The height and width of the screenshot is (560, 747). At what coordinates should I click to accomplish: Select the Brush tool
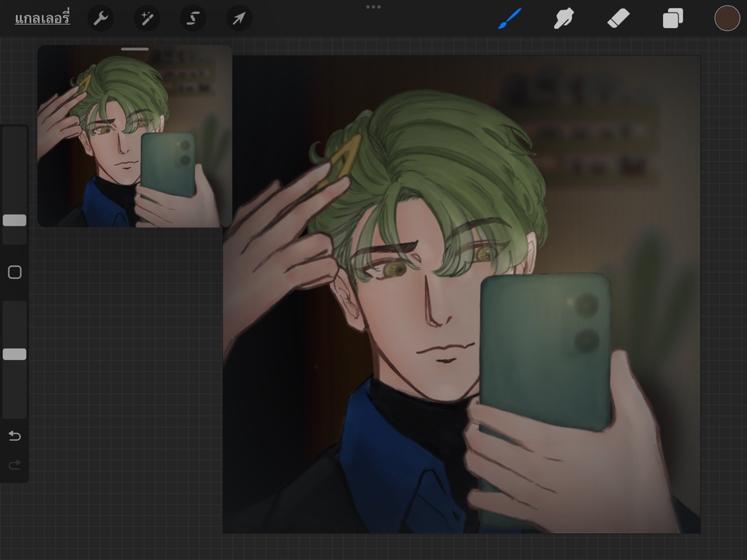(x=510, y=19)
